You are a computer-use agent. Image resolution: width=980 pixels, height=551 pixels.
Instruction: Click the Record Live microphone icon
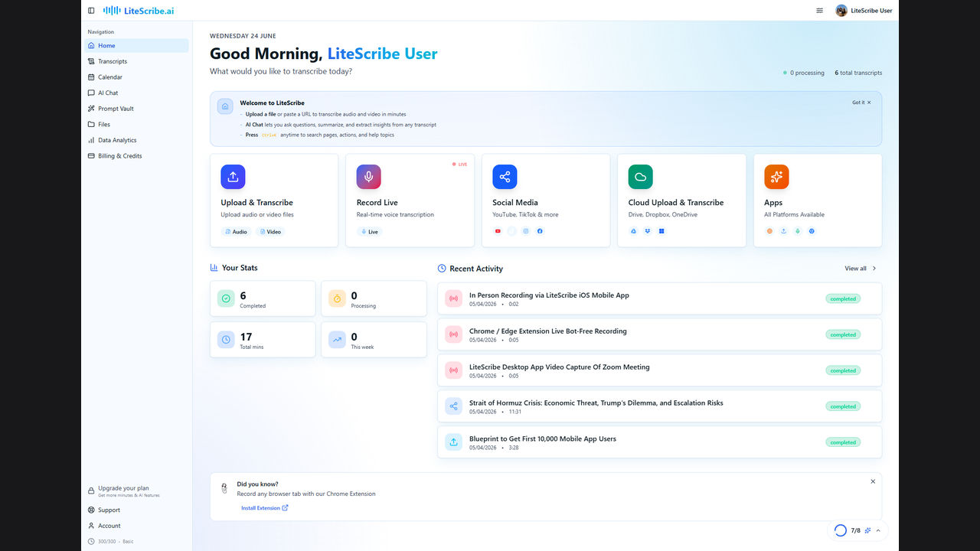pyautogui.click(x=368, y=177)
